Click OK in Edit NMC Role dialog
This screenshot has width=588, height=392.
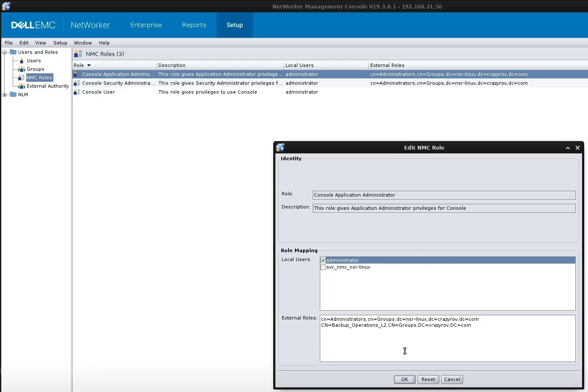click(405, 379)
